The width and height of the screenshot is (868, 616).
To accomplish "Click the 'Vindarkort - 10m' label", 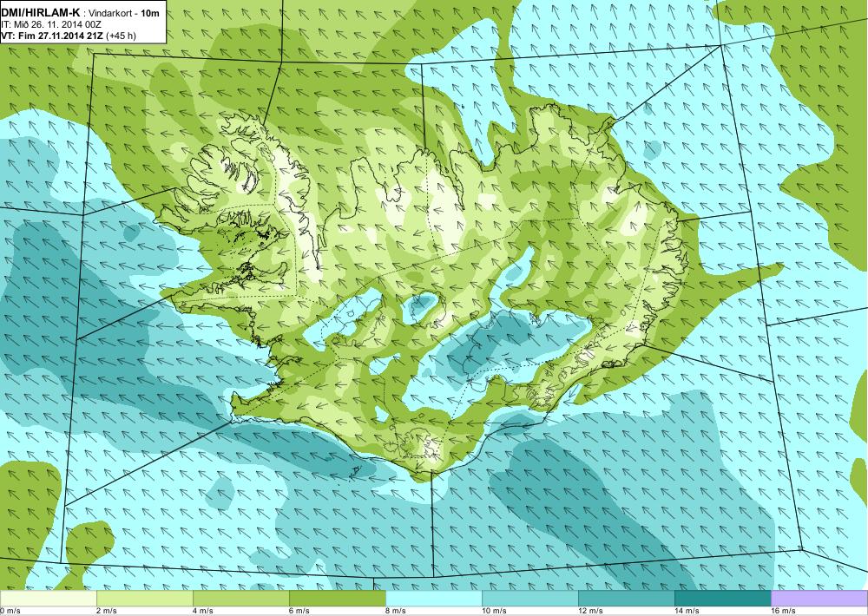I will click(124, 13).
